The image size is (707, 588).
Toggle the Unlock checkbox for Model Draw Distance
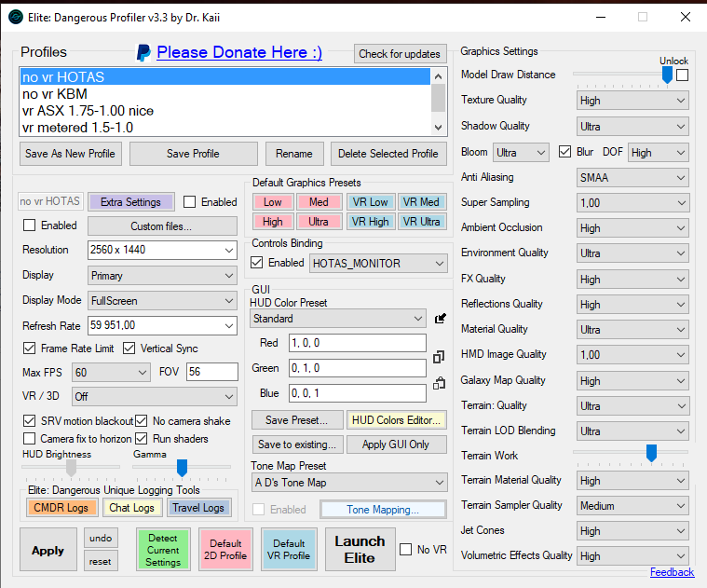pyautogui.click(x=682, y=75)
